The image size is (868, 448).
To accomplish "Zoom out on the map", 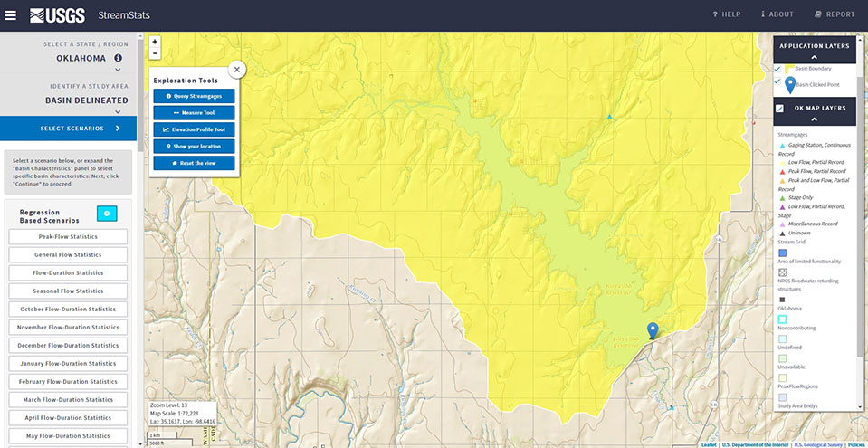I will pyautogui.click(x=155, y=53).
